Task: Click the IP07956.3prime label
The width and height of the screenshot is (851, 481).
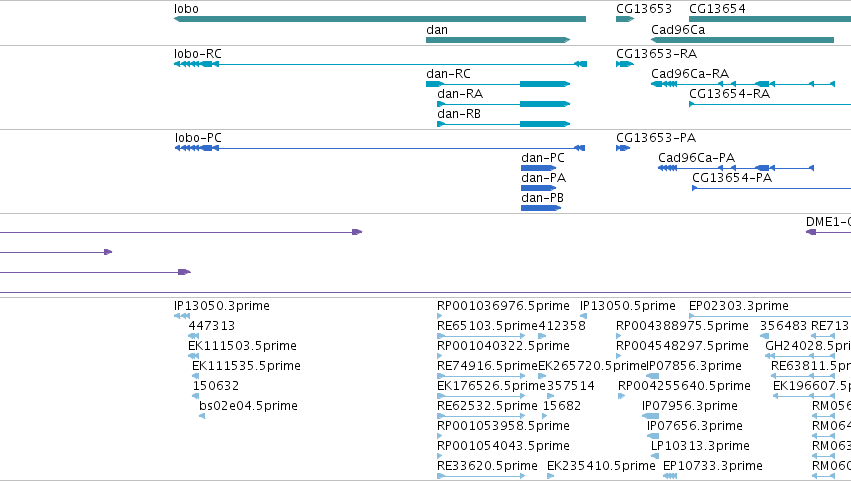Action: click(690, 406)
